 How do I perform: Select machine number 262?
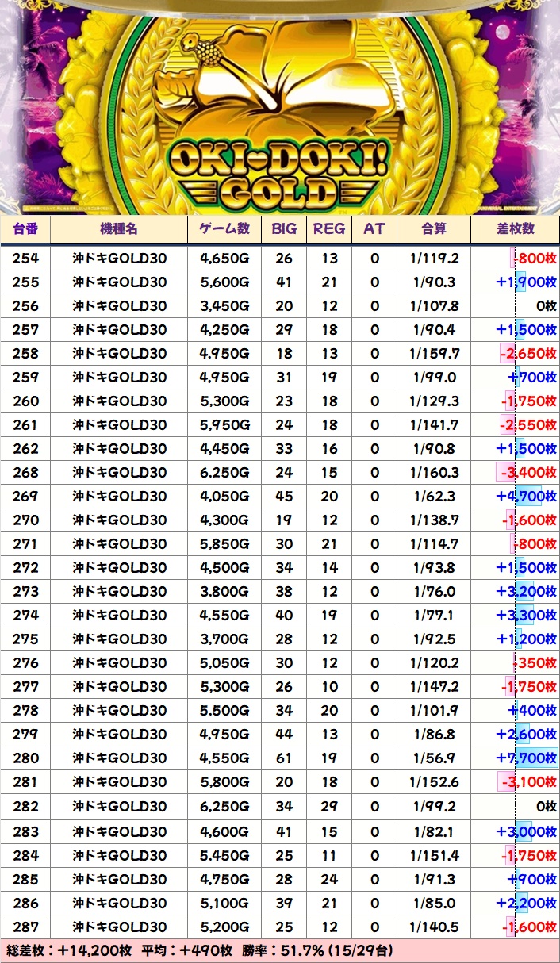25,449
